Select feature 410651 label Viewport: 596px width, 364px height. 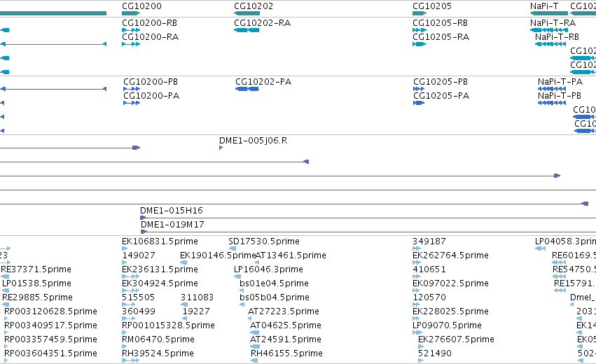(x=429, y=269)
